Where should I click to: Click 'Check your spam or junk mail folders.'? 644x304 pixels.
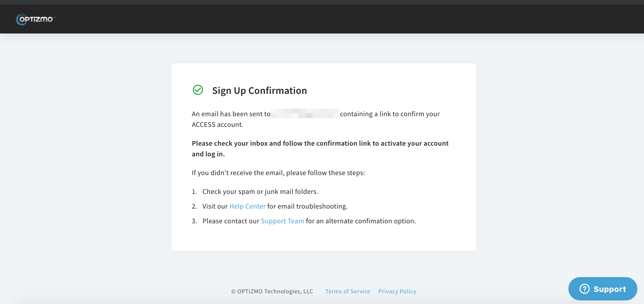coord(260,192)
